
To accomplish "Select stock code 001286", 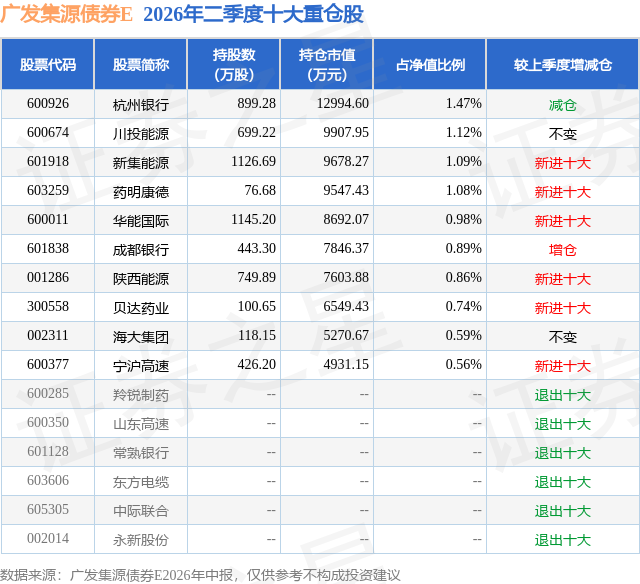I will (48, 278).
